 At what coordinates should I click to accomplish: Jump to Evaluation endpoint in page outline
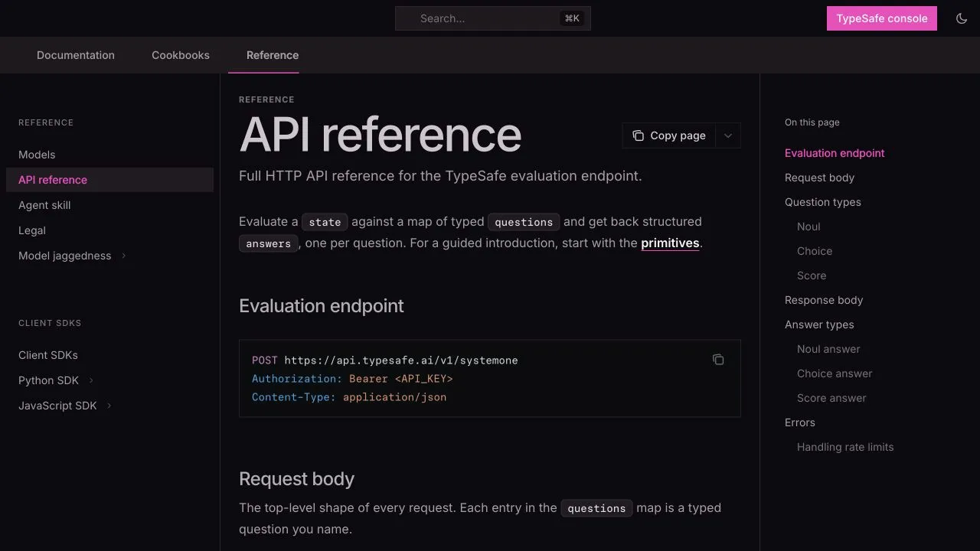[x=835, y=153]
